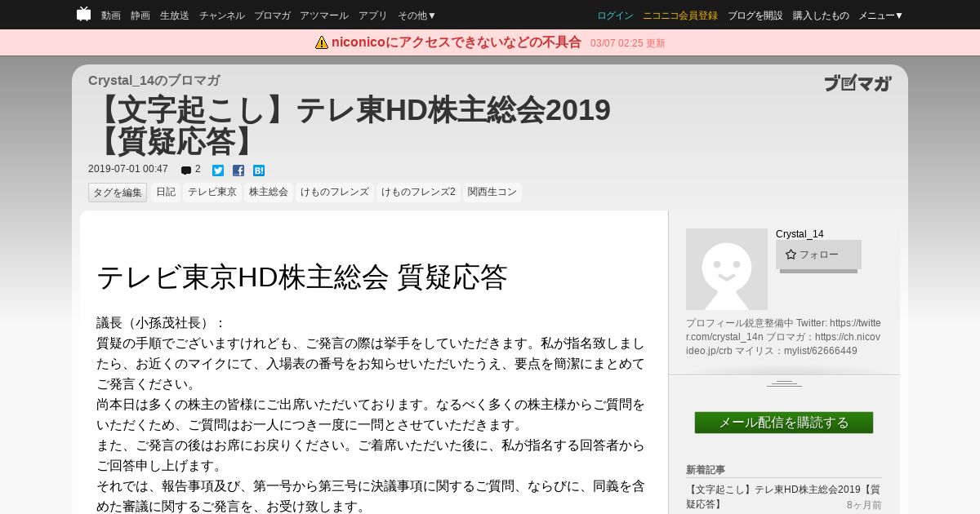Click the warning triangle icon in alert bar
Screen dimensions: 980x514
coord(322,42)
